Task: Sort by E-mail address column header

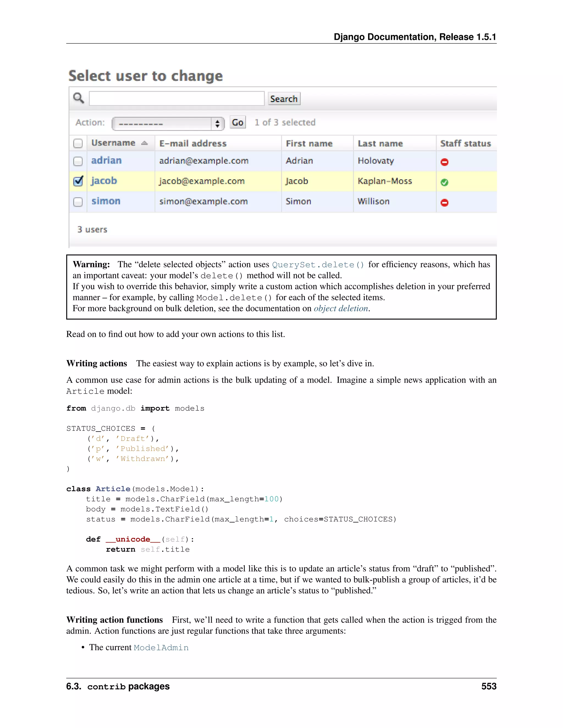Action: click(x=193, y=144)
